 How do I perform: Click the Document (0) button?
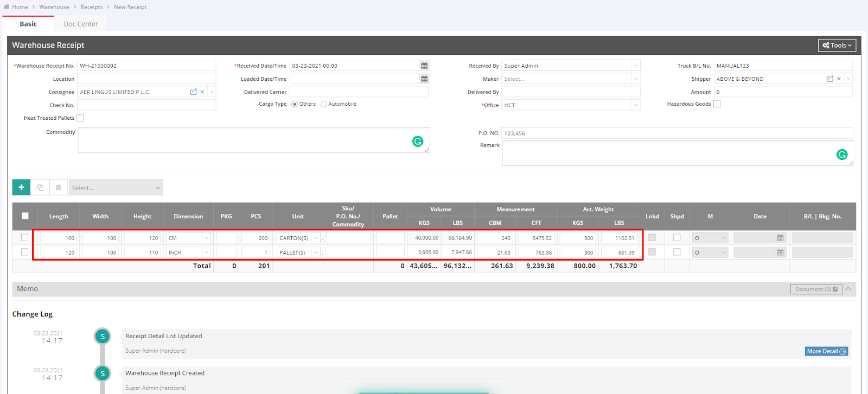[x=816, y=289]
